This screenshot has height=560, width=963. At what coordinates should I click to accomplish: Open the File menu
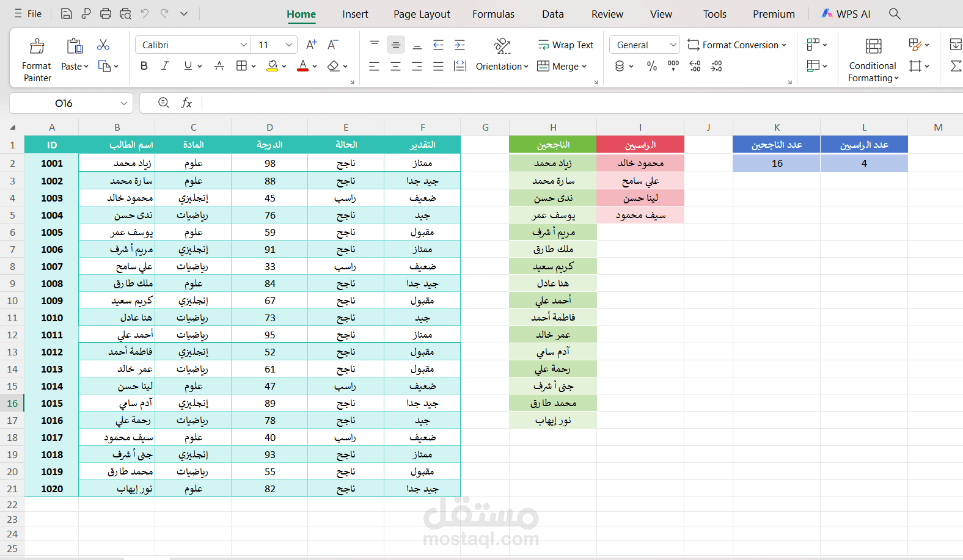tap(28, 13)
